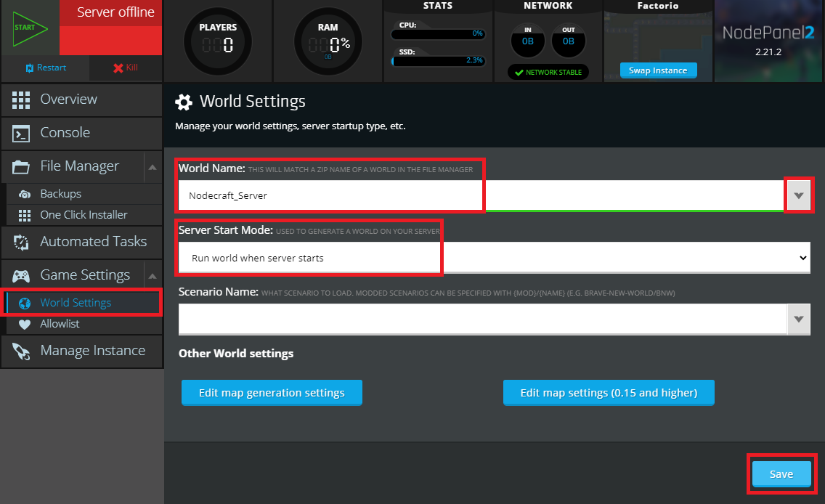
Task: Click the Swap Instance button
Action: click(658, 70)
